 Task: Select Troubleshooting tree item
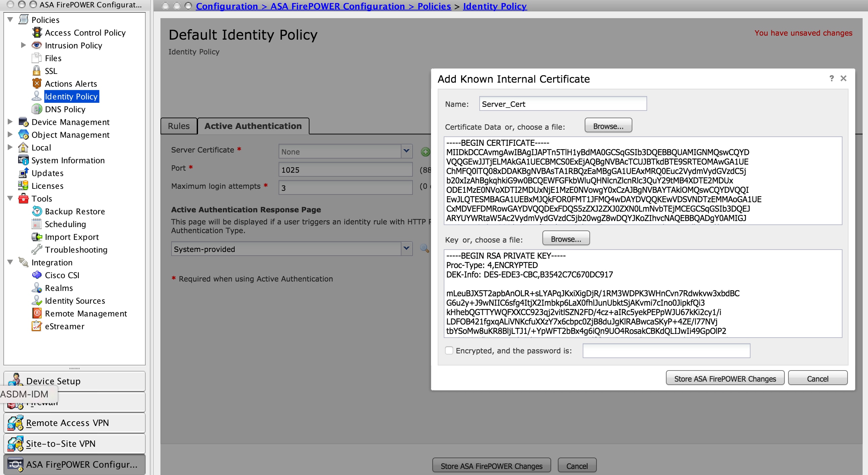tap(76, 250)
